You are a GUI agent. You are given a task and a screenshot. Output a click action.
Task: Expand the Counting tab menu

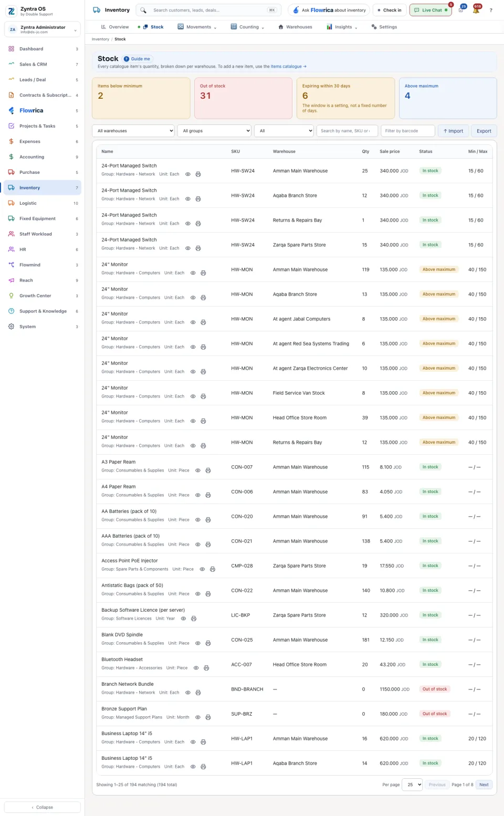click(247, 27)
